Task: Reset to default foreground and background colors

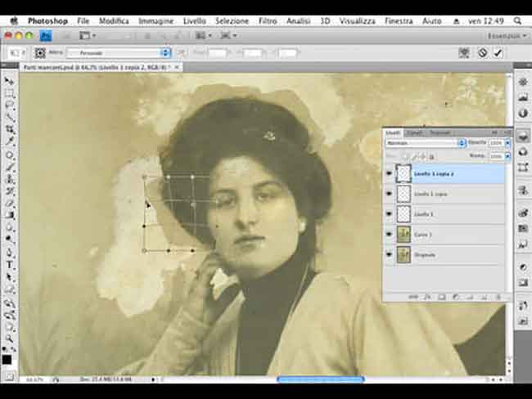Action: pos(4,349)
